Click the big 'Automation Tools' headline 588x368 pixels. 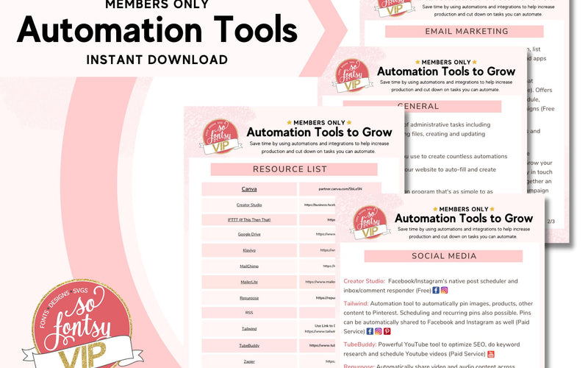[157, 29]
